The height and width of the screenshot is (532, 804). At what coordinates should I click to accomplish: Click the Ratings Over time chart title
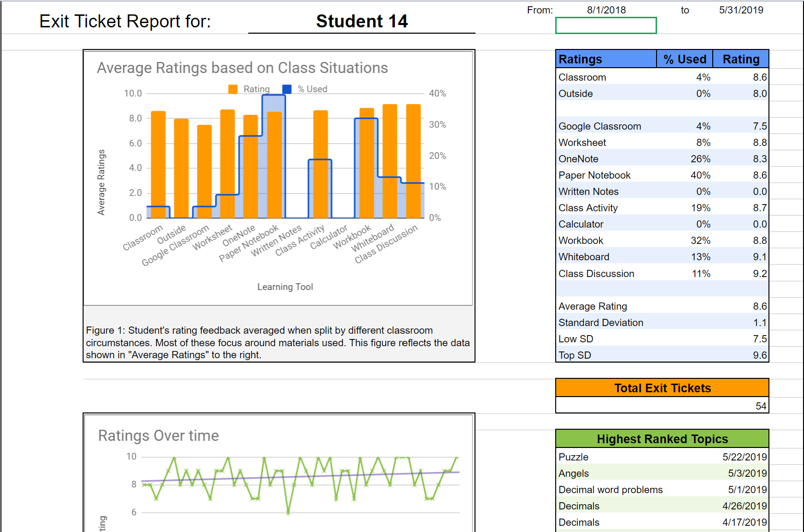(x=158, y=435)
